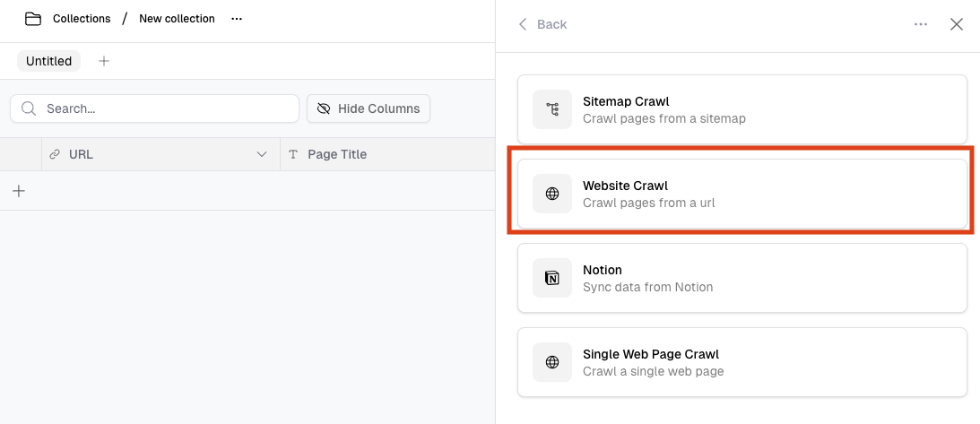Switch to the Untitled tab
The image size is (980, 424).
point(48,61)
